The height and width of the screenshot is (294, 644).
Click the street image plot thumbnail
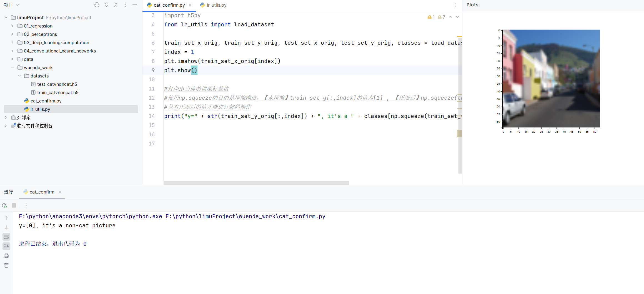coord(551,79)
